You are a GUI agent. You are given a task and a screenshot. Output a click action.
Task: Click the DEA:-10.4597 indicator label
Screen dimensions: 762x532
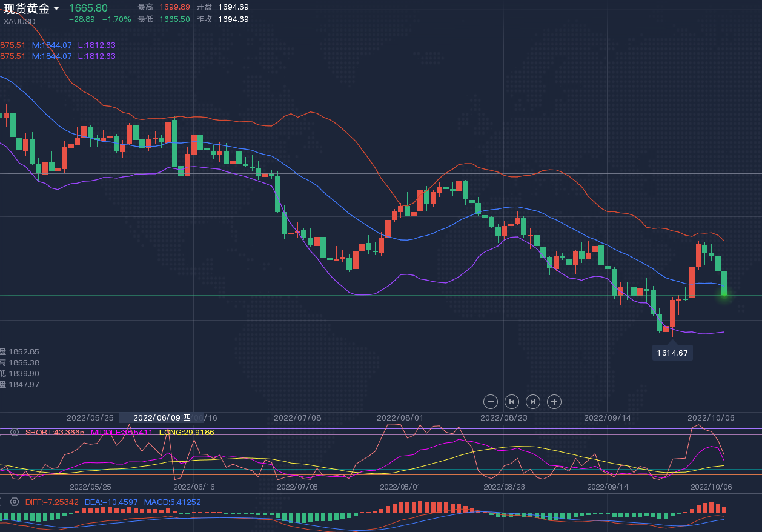[x=111, y=502]
